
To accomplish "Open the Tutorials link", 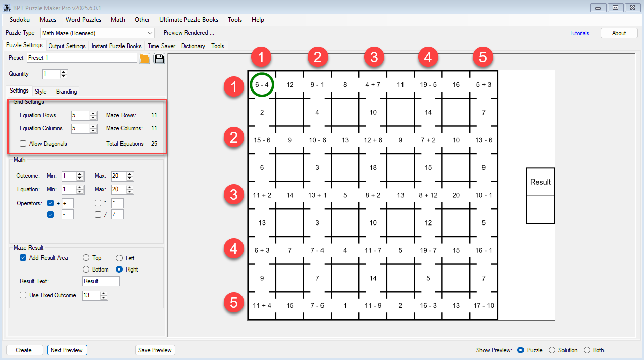I will point(579,33).
